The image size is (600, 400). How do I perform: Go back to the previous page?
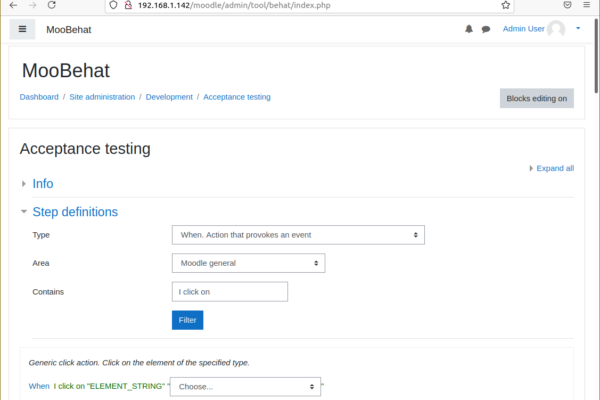pyautogui.click(x=13, y=5)
